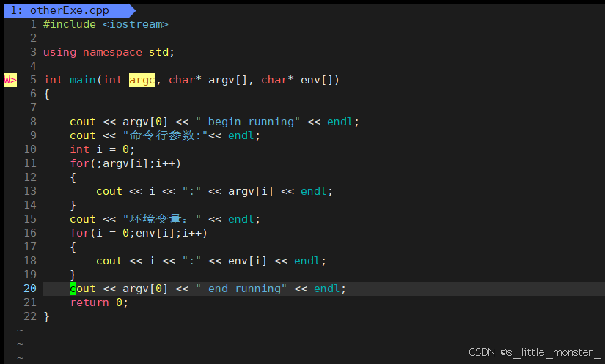
Task: Click the closing brace on line 22
Action: pos(47,316)
